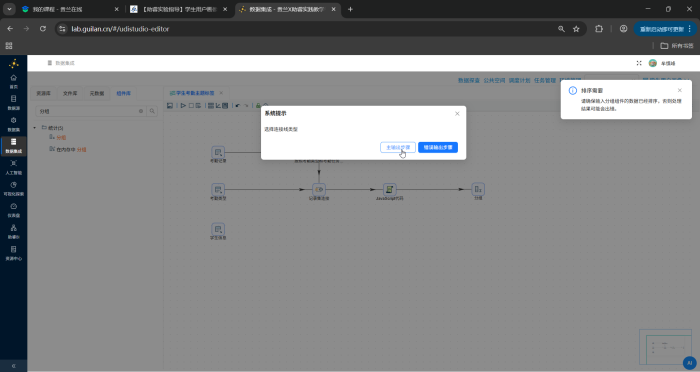Image resolution: width=700 pixels, height=372 pixels.
Task: Dismiss the 排序需要 notification
Action: (x=679, y=90)
